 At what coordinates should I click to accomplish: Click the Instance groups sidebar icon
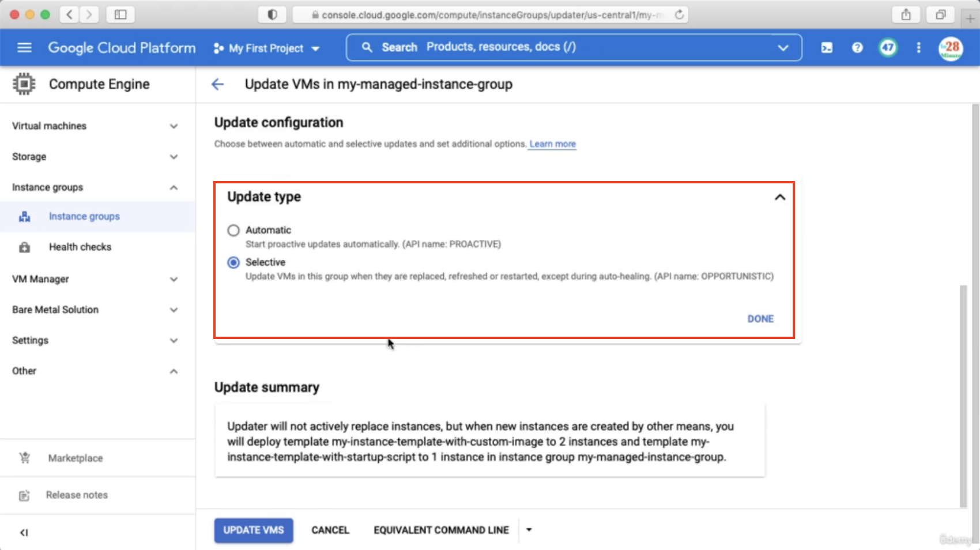pyautogui.click(x=24, y=217)
